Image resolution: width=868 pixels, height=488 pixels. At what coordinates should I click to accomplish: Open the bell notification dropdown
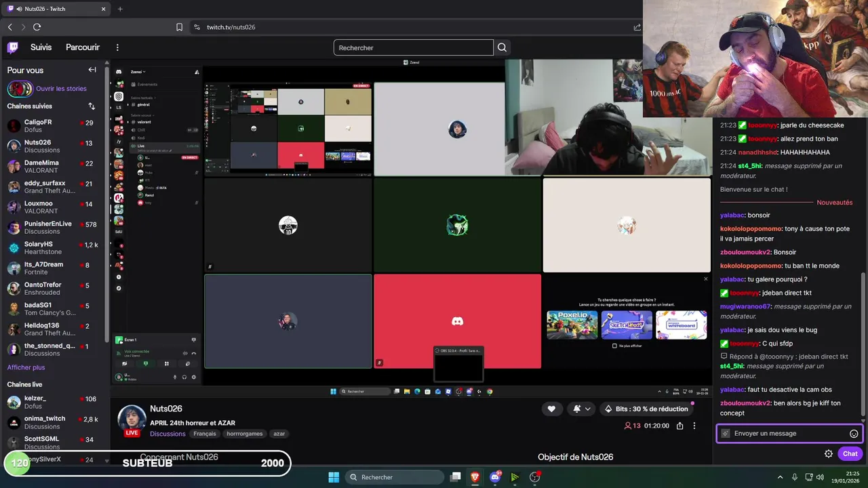click(582, 409)
